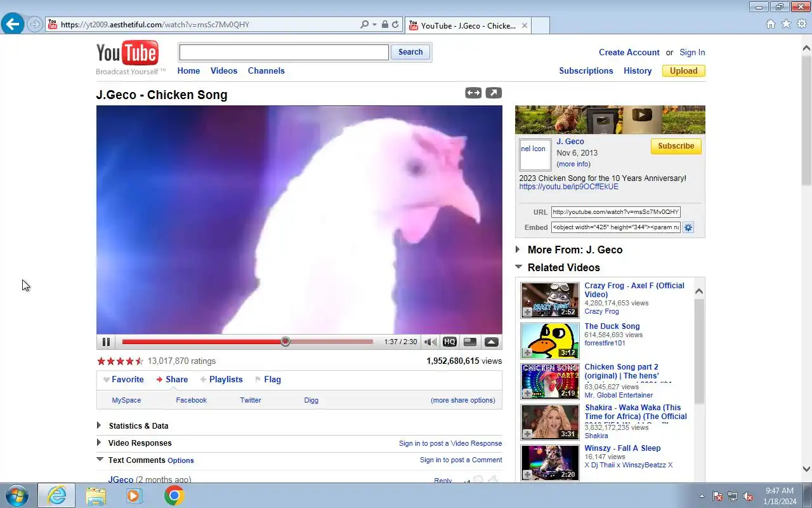The image size is (812, 508).
Task: Share the video to Facebook
Action: point(192,400)
